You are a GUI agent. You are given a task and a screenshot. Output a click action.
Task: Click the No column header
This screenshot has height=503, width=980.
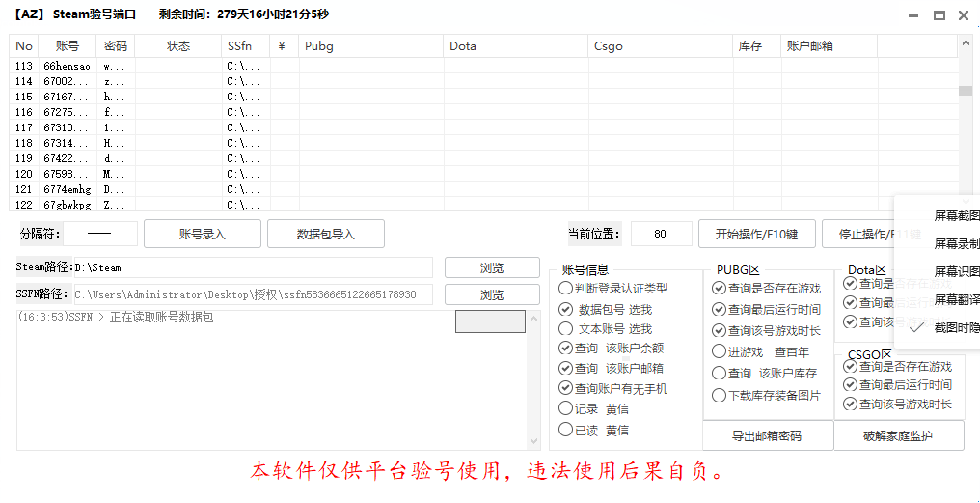pos(24,45)
